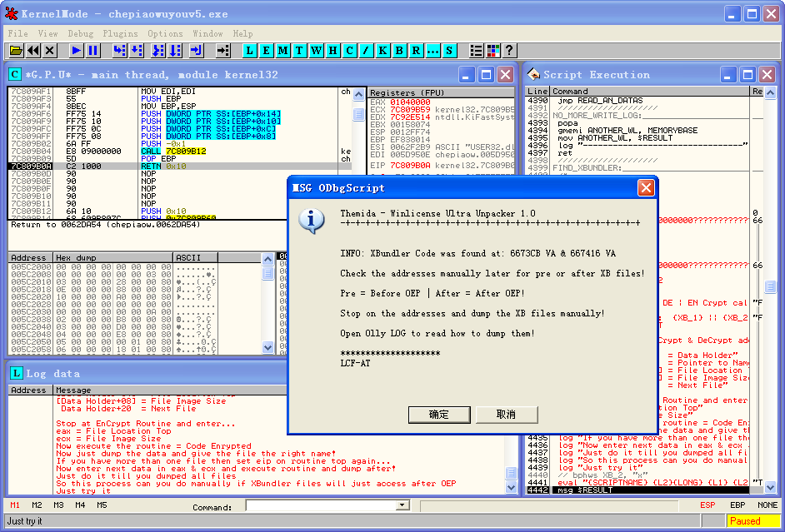Click the Registers (FPU) header

tap(441, 92)
